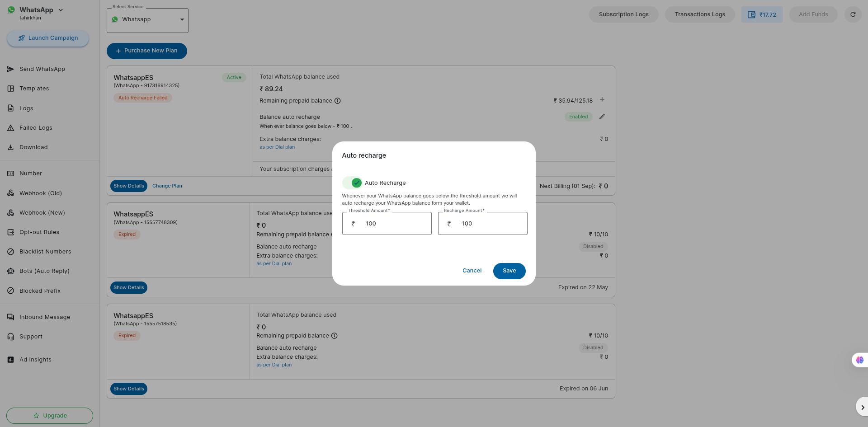
Task: Click the Blocked Prefix icon
Action: pos(10,291)
